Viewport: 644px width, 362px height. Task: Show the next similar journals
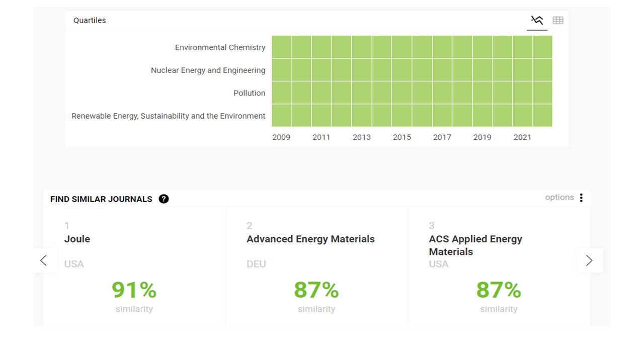click(x=589, y=260)
